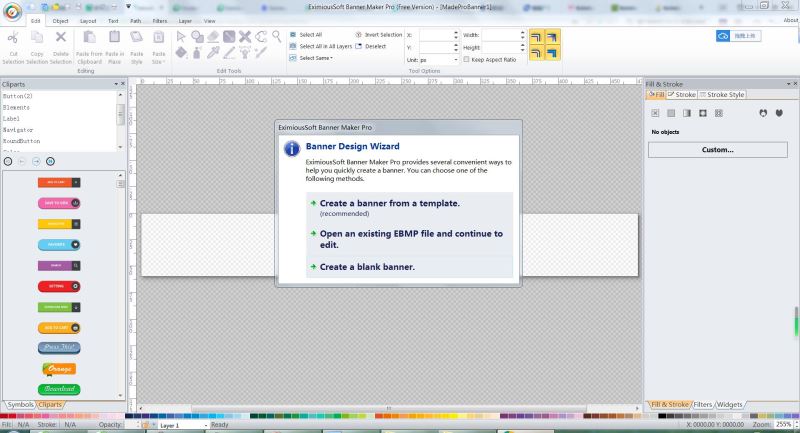Choose linear gradient fill icon
800x433 pixels.
click(687, 113)
